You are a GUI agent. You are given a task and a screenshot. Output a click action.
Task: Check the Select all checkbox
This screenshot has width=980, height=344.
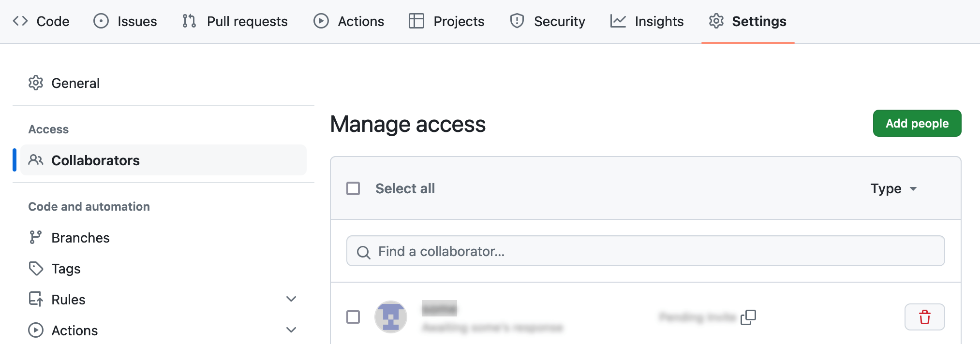pyautogui.click(x=353, y=188)
